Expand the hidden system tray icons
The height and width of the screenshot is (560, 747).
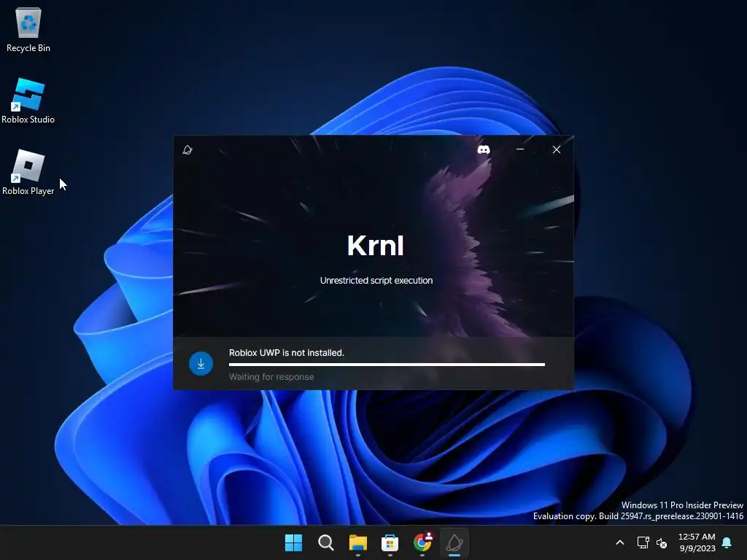pyautogui.click(x=620, y=542)
